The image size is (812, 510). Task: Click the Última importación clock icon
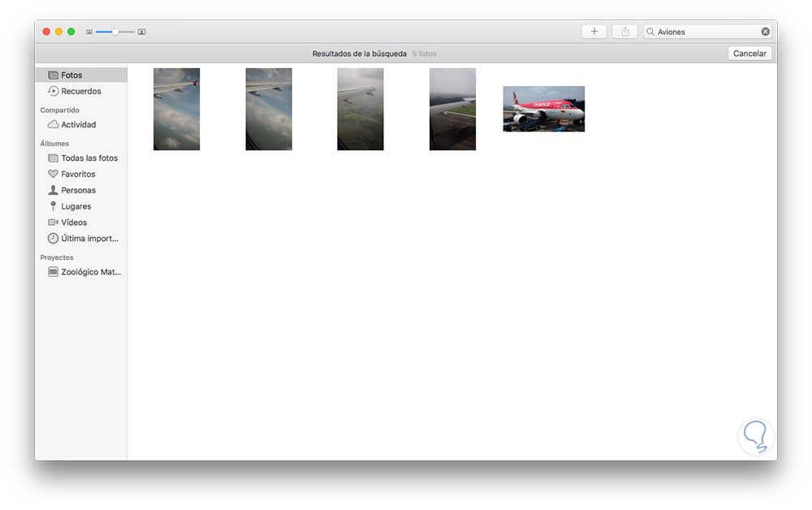tap(53, 238)
